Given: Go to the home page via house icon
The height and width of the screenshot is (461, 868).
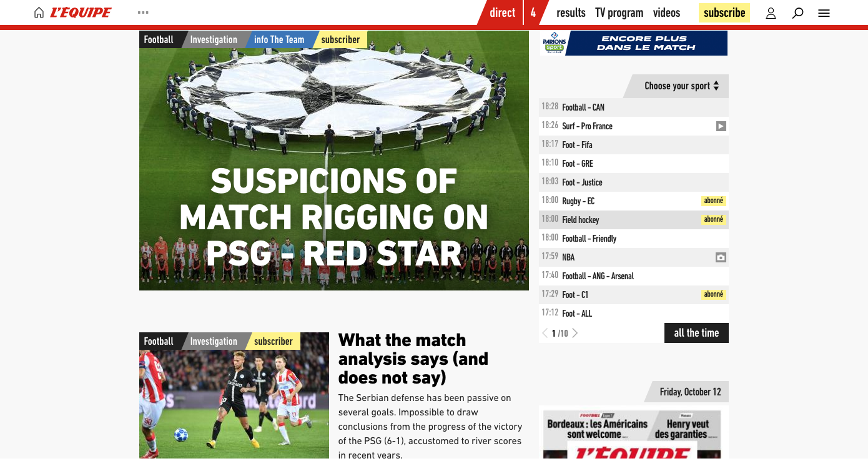Looking at the screenshot, I should [x=39, y=12].
